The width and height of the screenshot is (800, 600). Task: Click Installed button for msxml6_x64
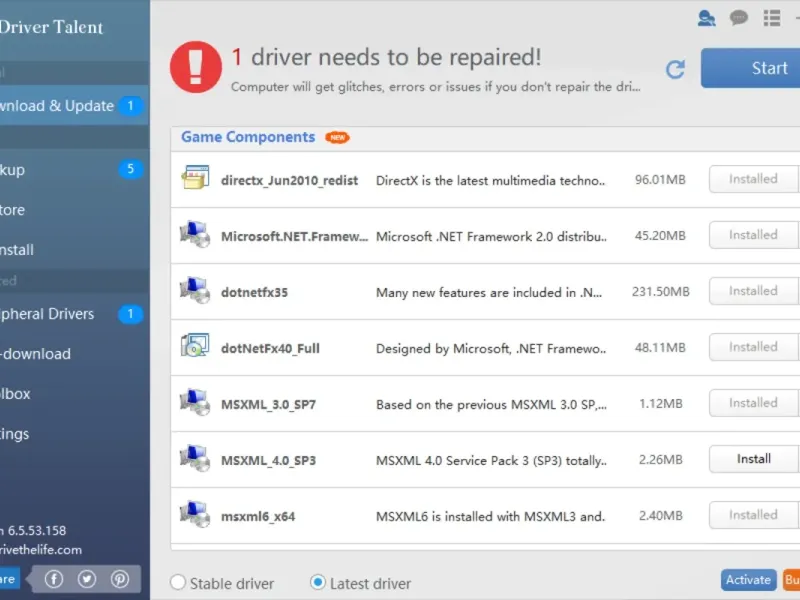[x=754, y=515]
